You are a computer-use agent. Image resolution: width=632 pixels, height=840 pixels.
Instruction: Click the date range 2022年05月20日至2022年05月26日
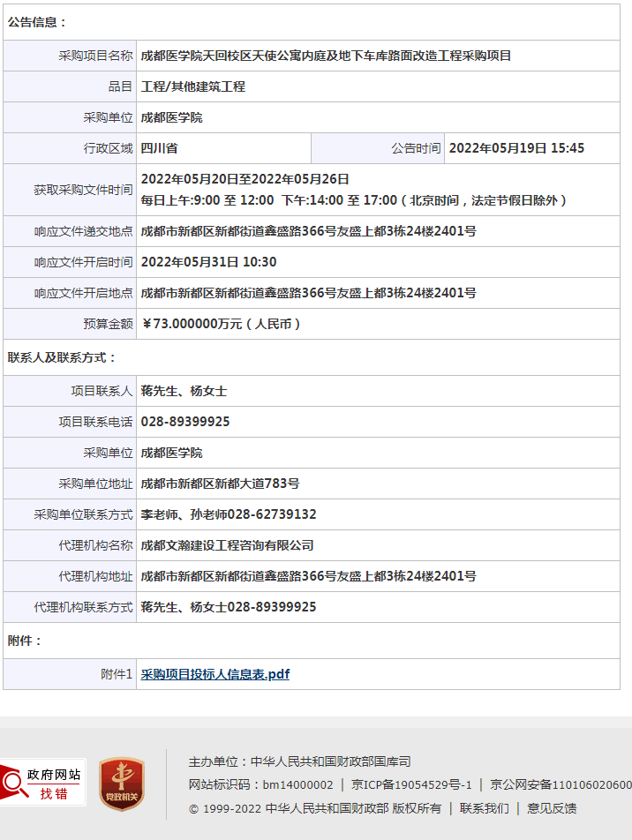[245, 179]
